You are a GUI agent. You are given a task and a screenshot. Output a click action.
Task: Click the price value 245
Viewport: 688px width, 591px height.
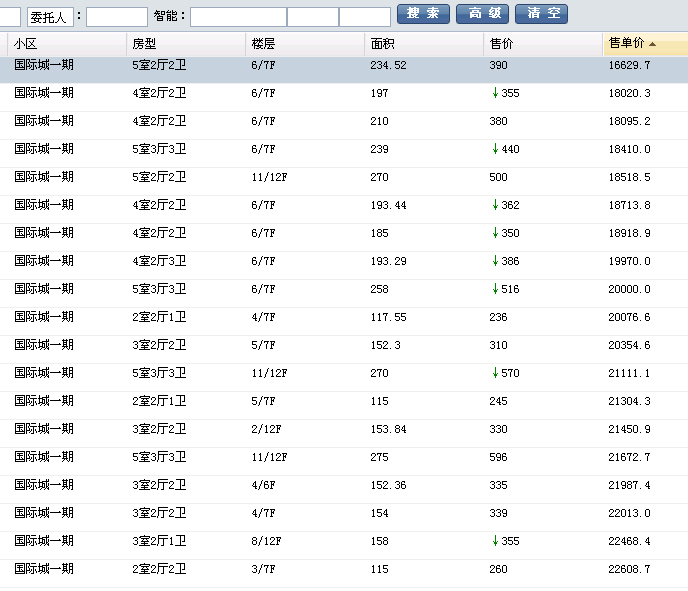point(498,401)
